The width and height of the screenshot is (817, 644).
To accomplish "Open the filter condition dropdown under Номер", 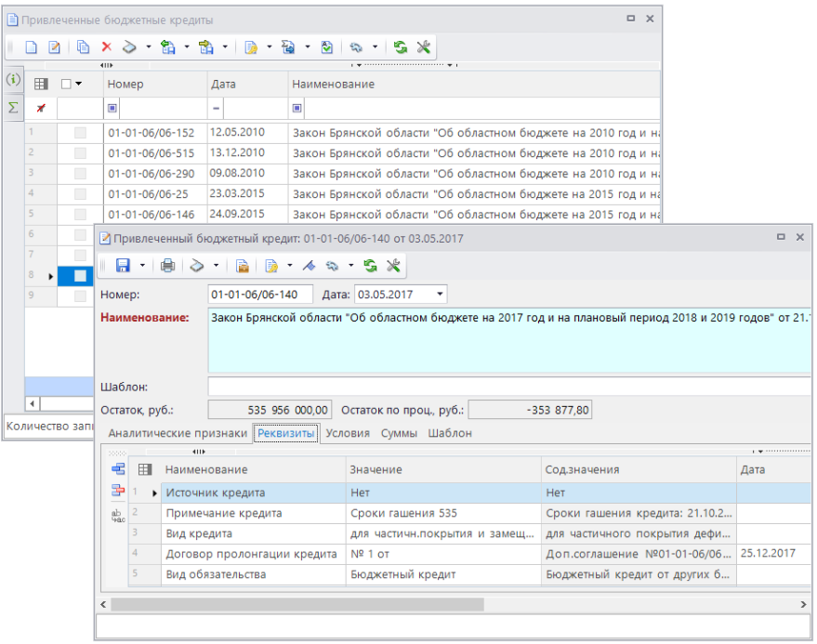I will [x=113, y=108].
